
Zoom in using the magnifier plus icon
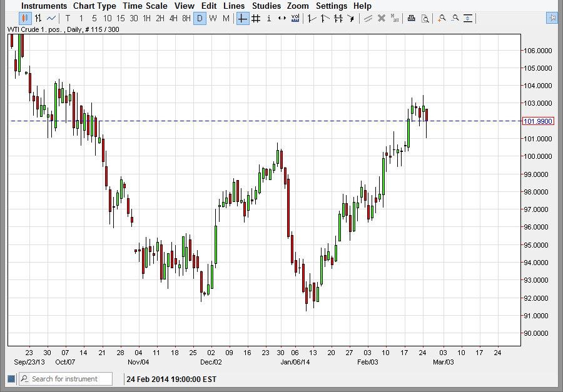(x=441, y=19)
